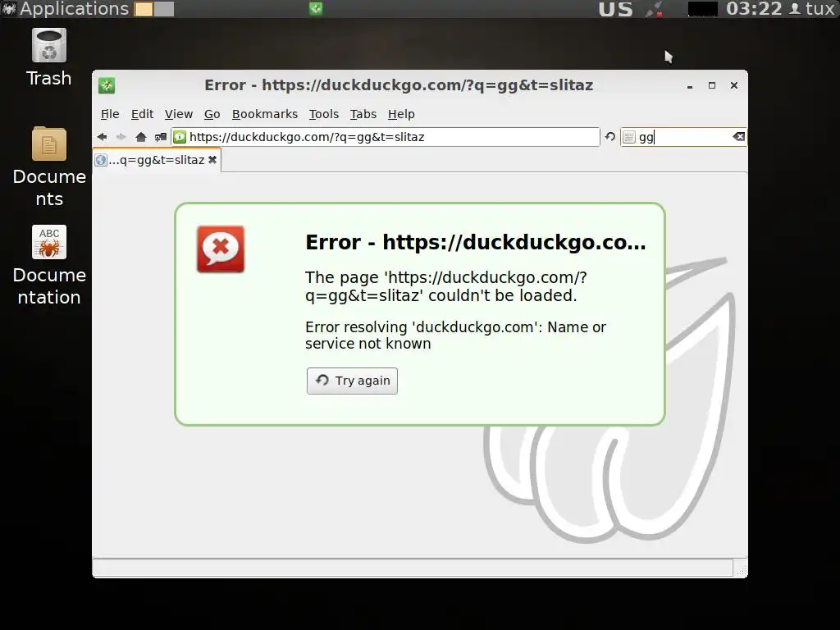This screenshot has height=630, width=840.
Task: Open the Edit menu
Action: tap(142, 114)
